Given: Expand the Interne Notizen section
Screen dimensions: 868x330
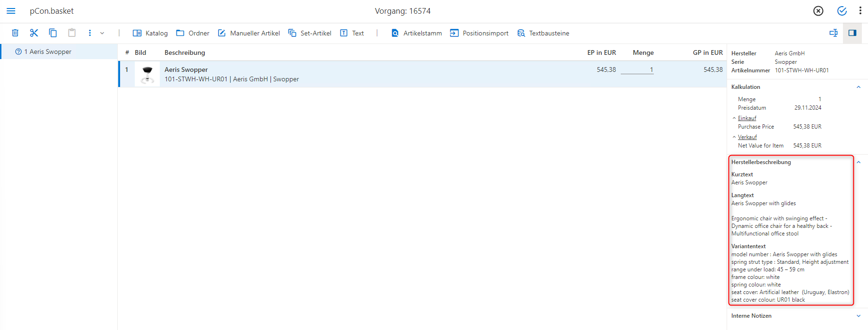Looking at the screenshot, I should 859,316.
